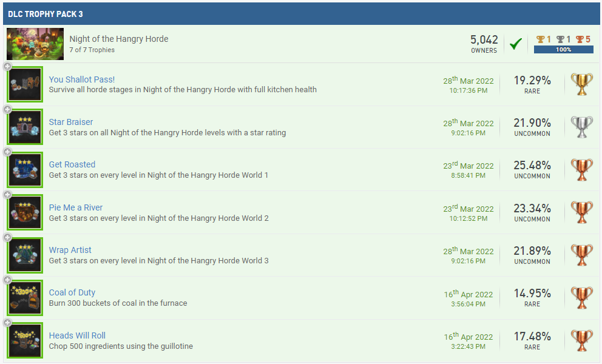Open the Wrap Artist trophy link

point(70,251)
